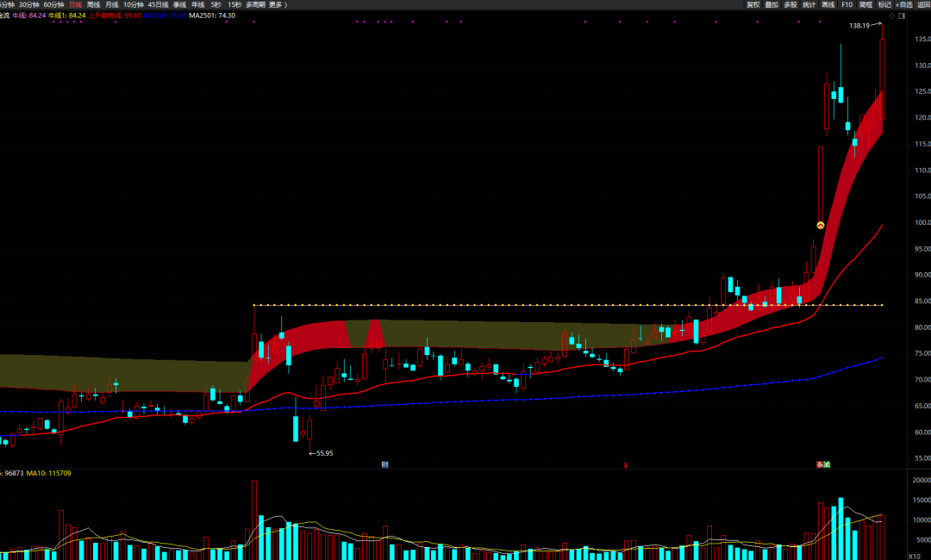
Task: Click the 上升趋势线: 99.65 indicator label
Action: pos(116,16)
